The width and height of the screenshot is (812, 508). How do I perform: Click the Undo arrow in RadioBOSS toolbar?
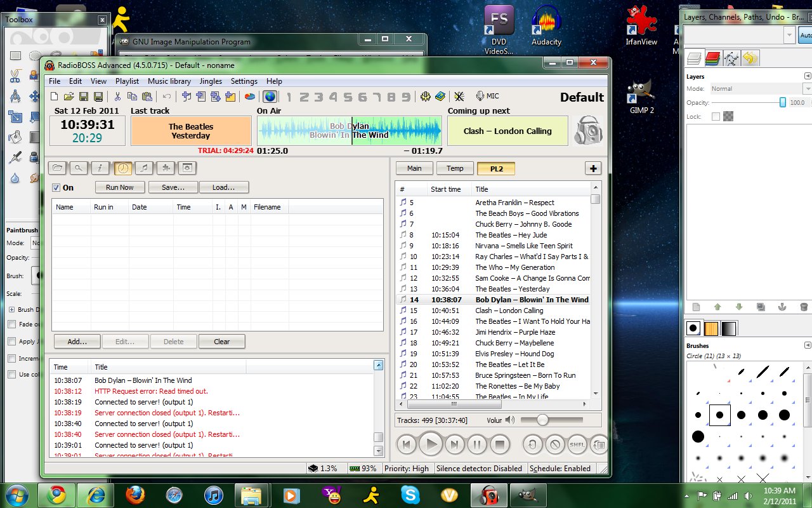(167, 97)
